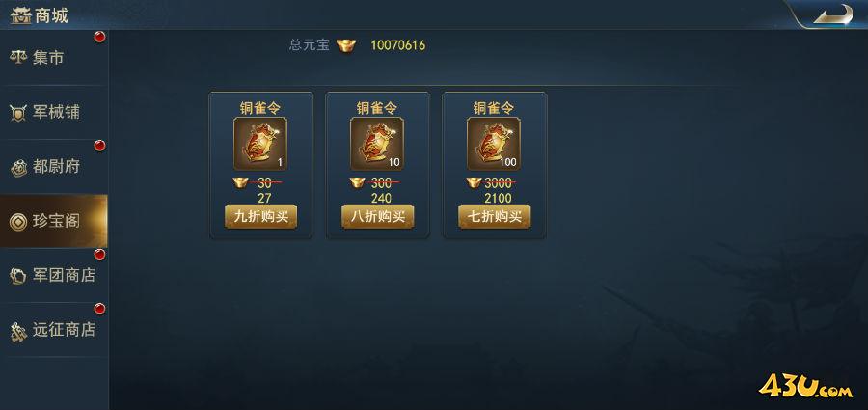The width and height of the screenshot is (868, 410).
Task: Open the 都尉府 tab
Action: [54, 166]
